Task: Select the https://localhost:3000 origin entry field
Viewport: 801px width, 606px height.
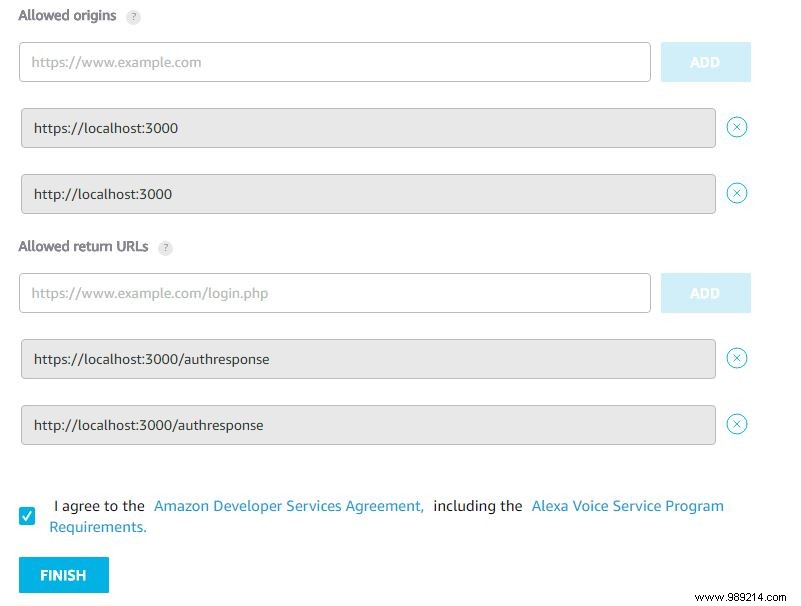Action: [x=368, y=128]
